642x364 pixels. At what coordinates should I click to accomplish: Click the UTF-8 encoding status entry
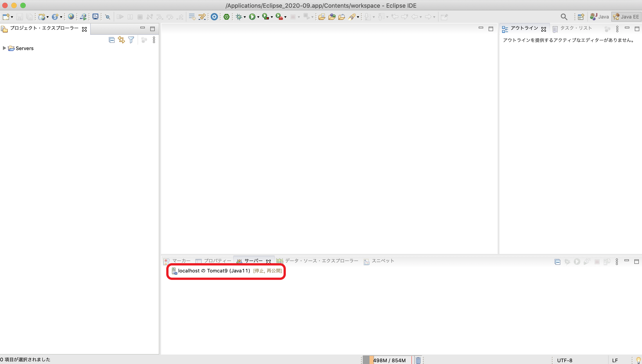564,360
